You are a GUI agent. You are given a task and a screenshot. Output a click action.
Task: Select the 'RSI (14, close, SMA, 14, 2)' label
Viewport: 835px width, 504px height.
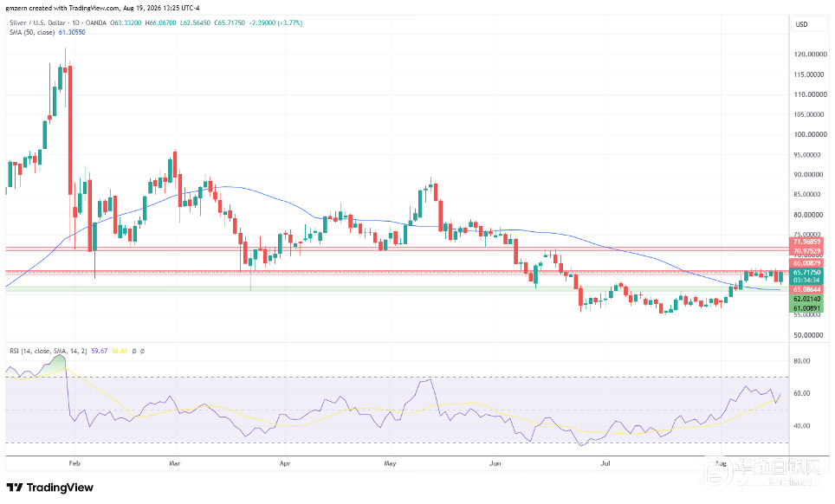pos(49,352)
